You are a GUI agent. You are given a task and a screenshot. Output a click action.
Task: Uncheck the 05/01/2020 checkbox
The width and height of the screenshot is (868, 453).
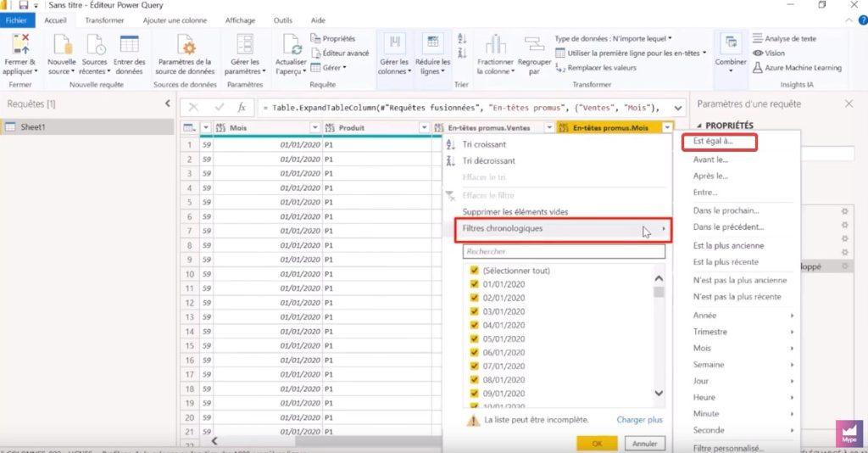474,338
